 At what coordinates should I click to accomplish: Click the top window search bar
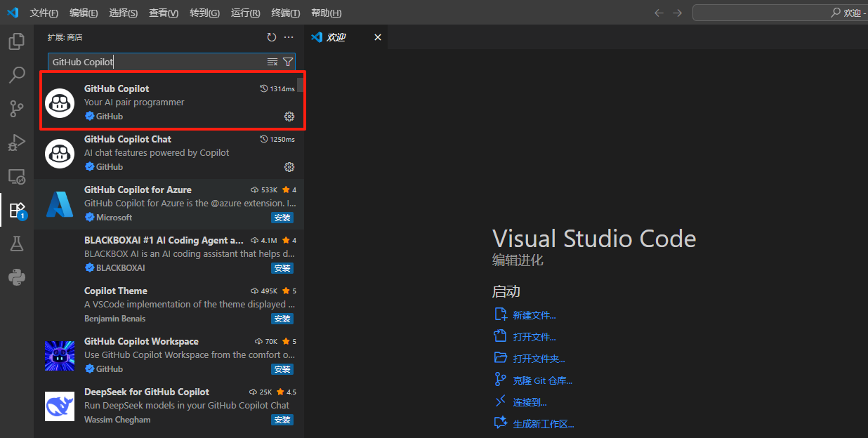780,12
